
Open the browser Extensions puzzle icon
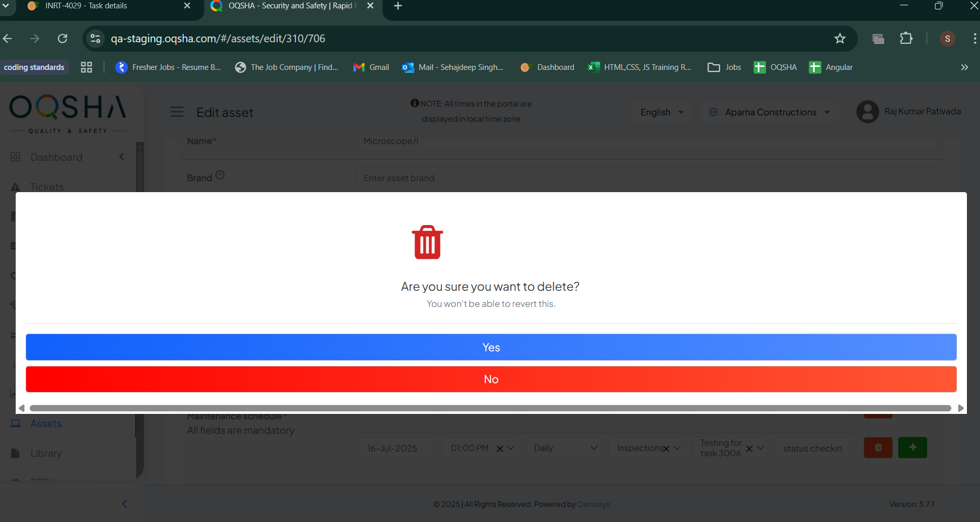coord(906,39)
